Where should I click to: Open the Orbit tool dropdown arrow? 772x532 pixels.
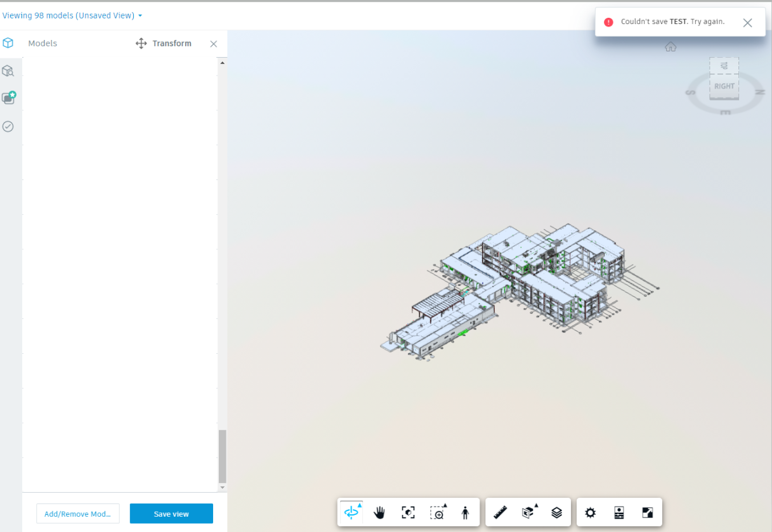360,504
